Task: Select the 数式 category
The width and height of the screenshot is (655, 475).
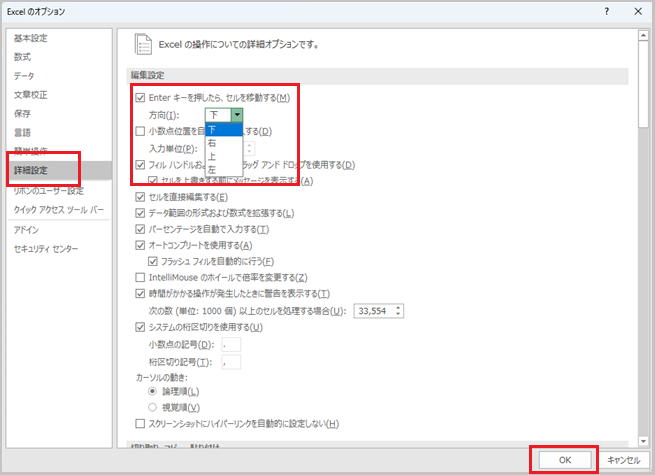Action: tap(22, 57)
